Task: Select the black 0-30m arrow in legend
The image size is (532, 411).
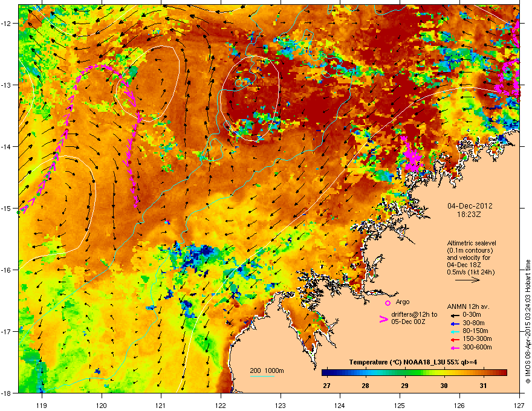Action: click(x=454, y=315)
